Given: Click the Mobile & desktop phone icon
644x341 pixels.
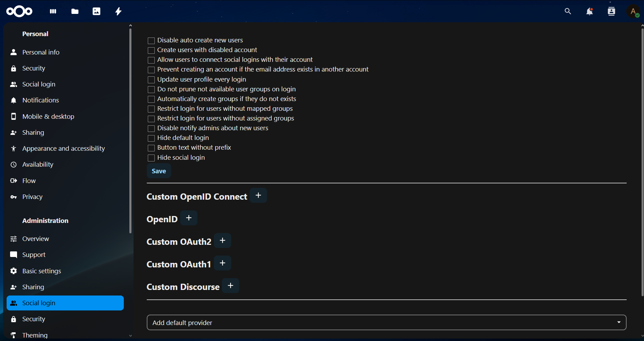Looking at the screenshot, I should point(14,116).
